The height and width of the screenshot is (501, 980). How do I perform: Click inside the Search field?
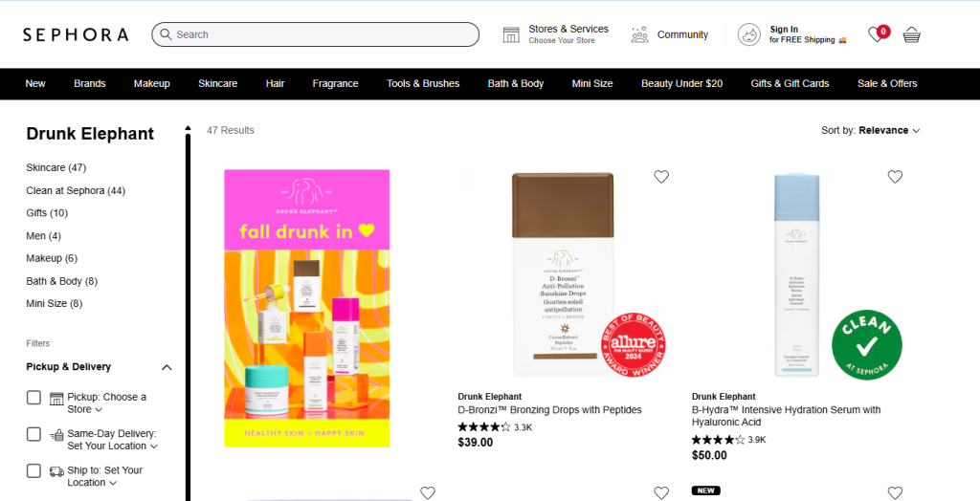click(316, 34)
